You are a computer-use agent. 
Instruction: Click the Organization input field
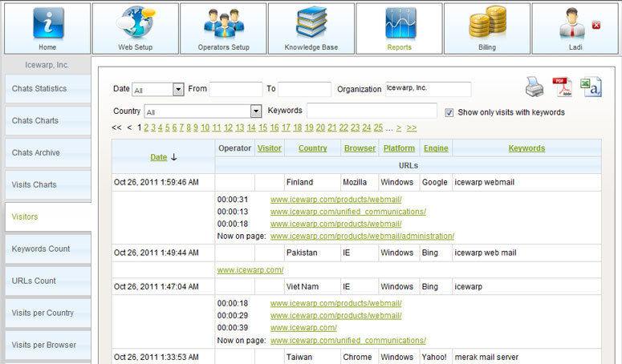428,89
